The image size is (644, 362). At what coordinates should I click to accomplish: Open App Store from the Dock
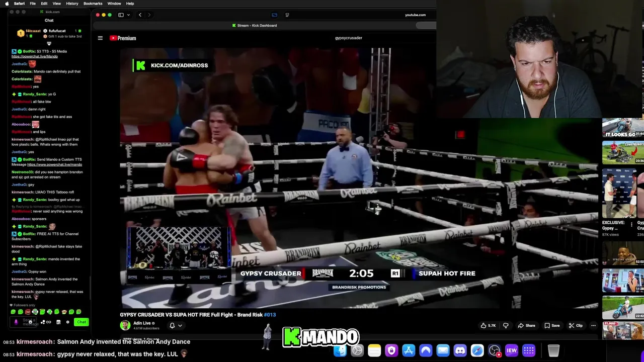pyautogui.click(x=409, y=350)
